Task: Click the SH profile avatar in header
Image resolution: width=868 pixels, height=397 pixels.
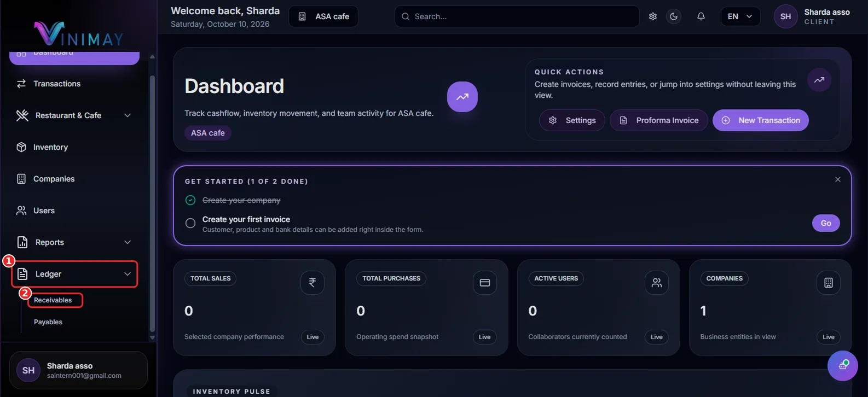Action: coord(785,16)
